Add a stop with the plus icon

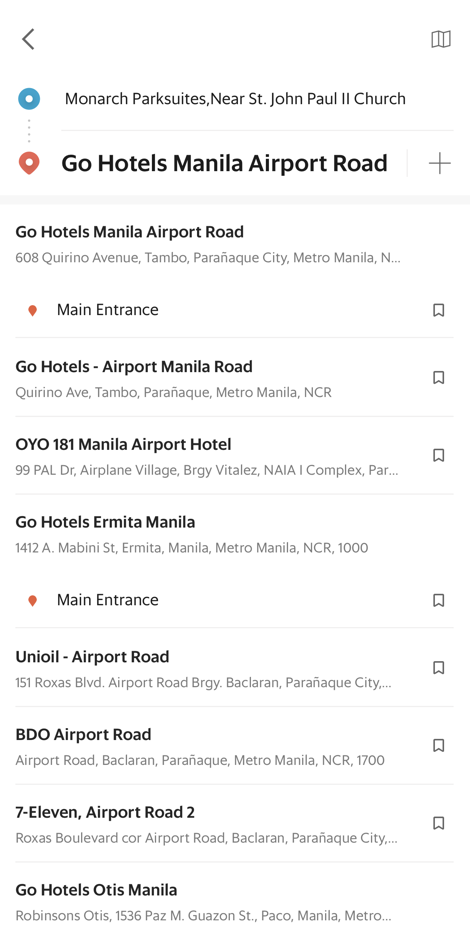pos(439,163)
